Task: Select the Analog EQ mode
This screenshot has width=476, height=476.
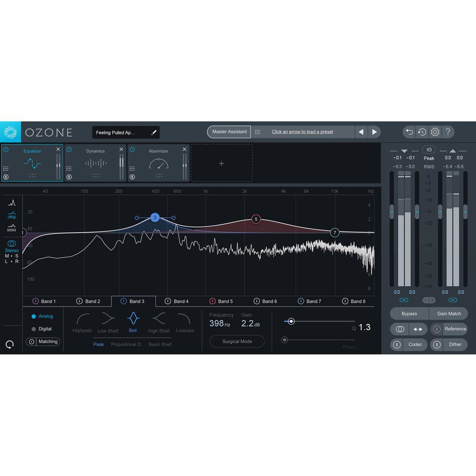Action: (42, 316)
